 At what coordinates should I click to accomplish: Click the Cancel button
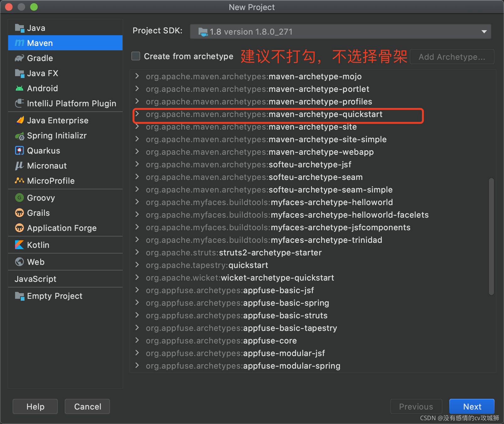[87, 406]
